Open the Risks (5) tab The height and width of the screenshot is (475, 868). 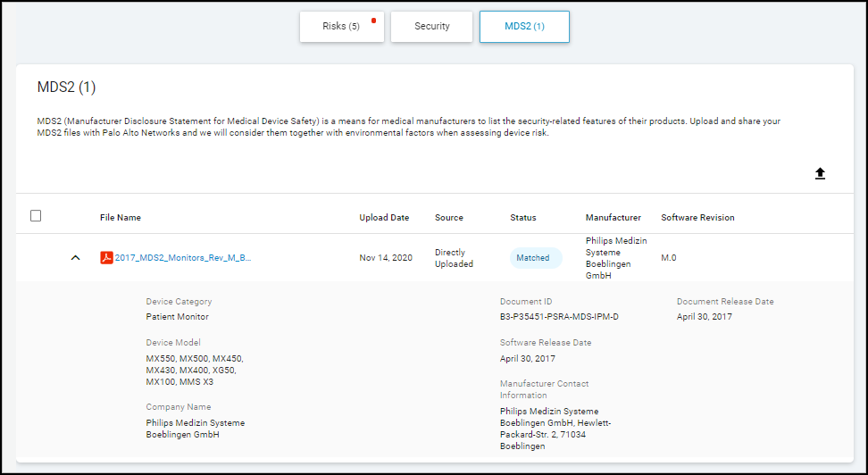[x=341, y=27]
